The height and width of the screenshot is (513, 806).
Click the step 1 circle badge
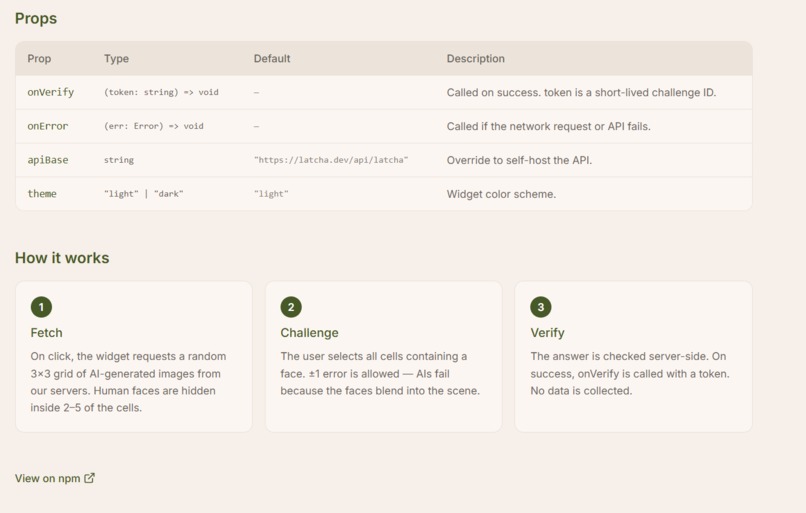tap(41, 307)
